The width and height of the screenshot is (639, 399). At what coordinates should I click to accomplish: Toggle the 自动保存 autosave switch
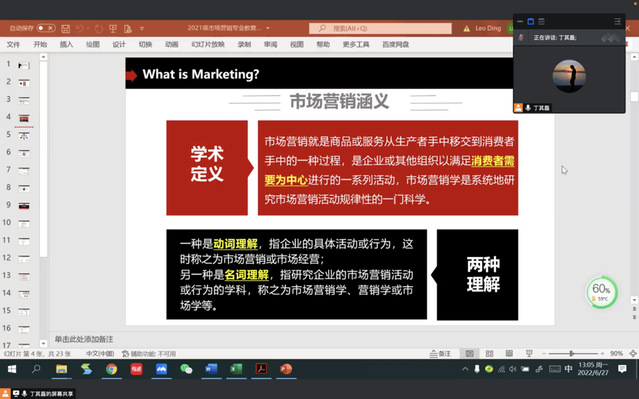pyautogui.click(x=46, y=28)
